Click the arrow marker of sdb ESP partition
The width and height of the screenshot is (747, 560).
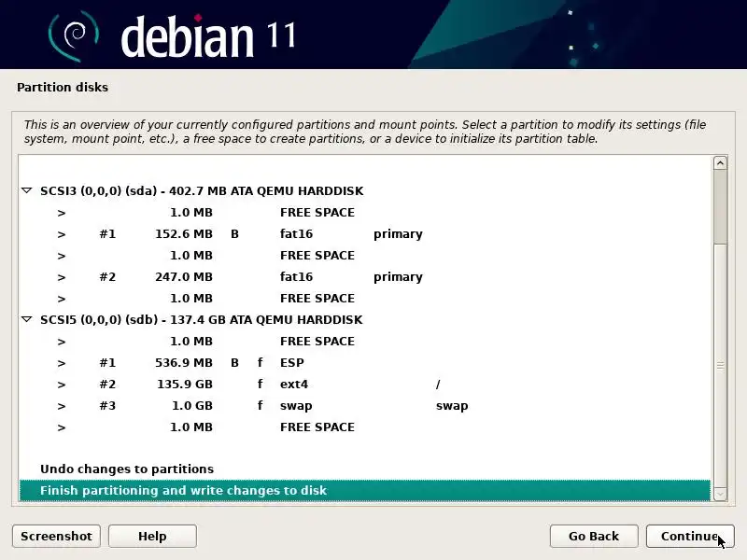pos(62,363)
